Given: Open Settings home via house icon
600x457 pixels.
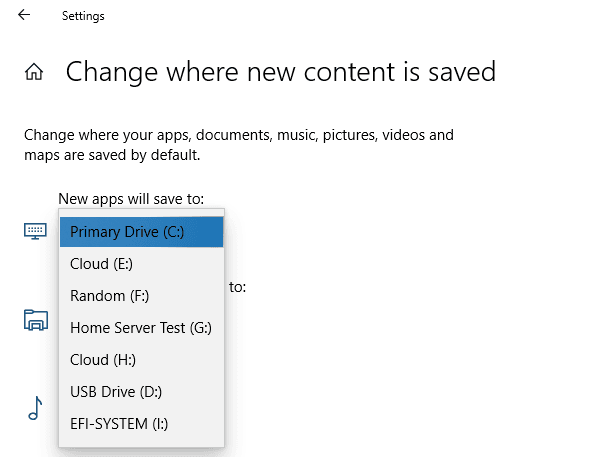Looking at the screenshot, I should pyautogui.click(x=34, y=72).
